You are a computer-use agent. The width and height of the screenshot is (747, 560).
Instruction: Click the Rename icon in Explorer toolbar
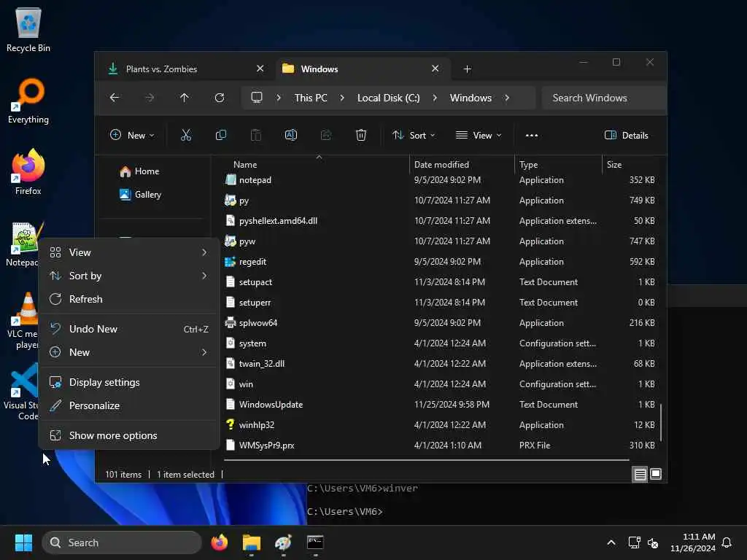click(x=290, y=135)
